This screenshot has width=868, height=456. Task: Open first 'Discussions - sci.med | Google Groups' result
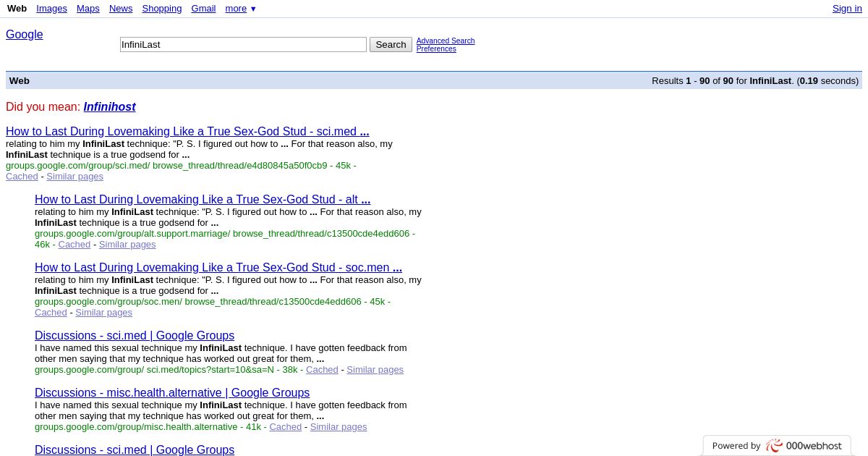point(135,336)
